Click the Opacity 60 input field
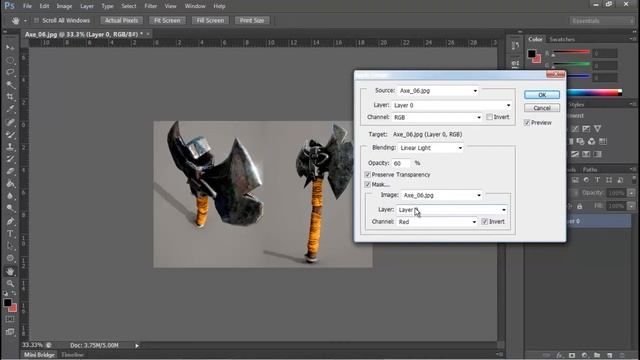This screenshot has height=360, width=640. point(401,163)
